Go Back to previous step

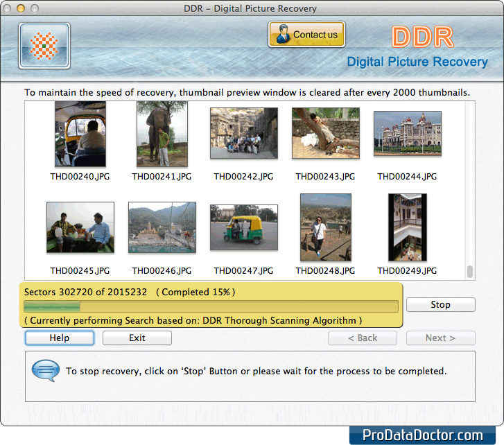[x=363, y=338]
